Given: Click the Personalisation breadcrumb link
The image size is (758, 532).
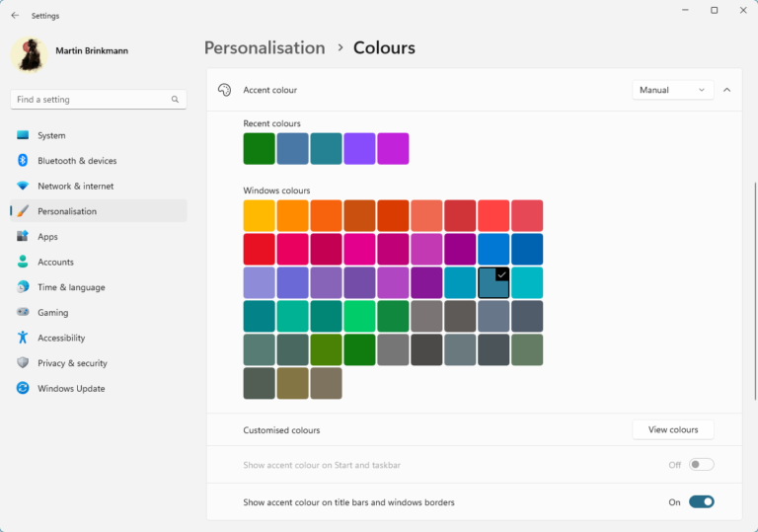Looking at the screenshot, I should click(x=265, y=47).
